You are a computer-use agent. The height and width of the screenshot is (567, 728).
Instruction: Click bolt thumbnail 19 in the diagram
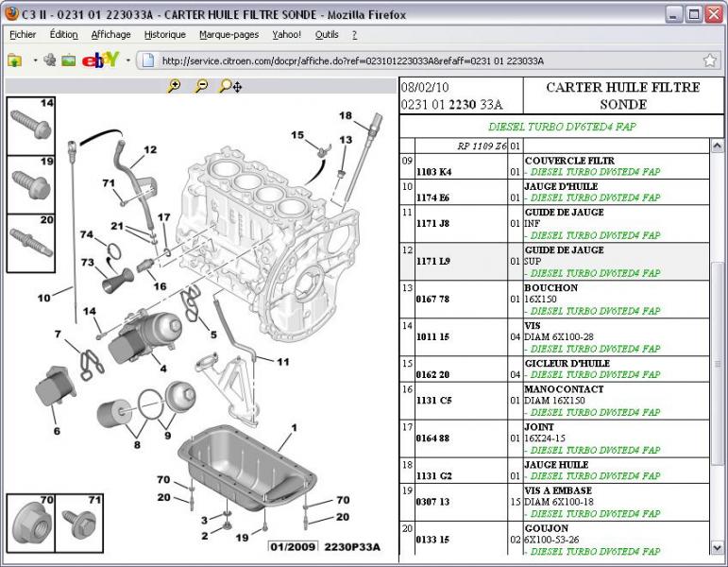(x=30, y=184)
